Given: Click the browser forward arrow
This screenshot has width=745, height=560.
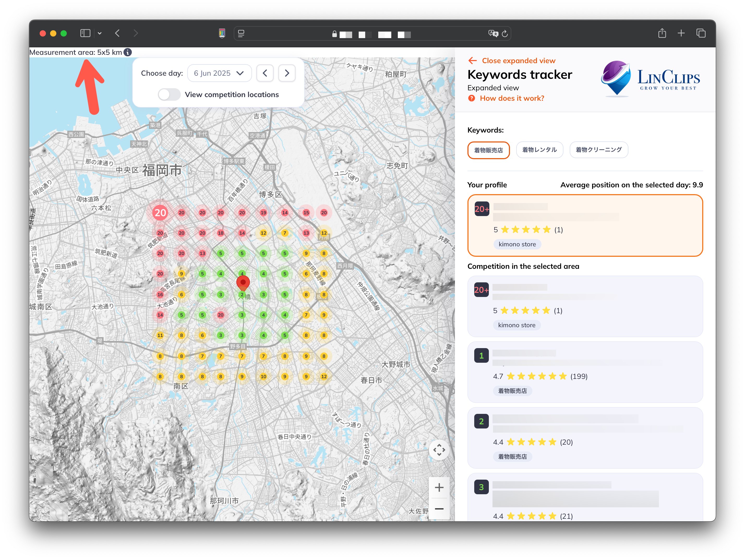Looking at the screenshot, I should pos(135,33).
